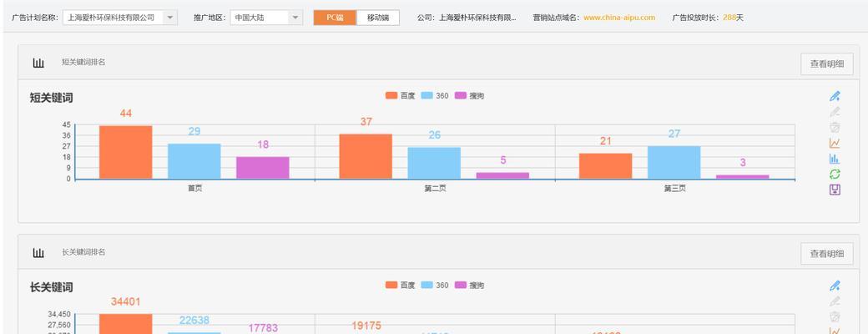
Task: Click 查看明细 in the 短关键词排名 panel
Action: 827,64
